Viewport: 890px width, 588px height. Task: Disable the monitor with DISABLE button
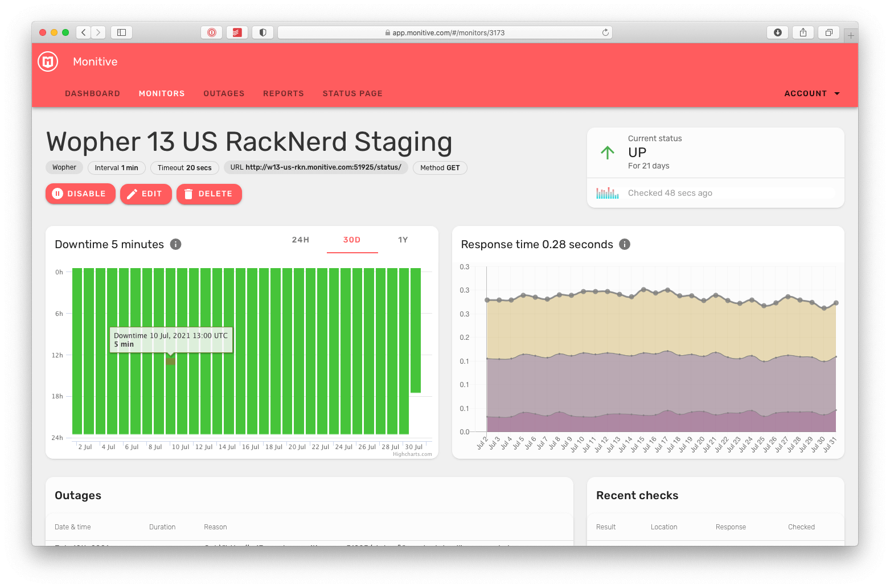coord(80,194)
